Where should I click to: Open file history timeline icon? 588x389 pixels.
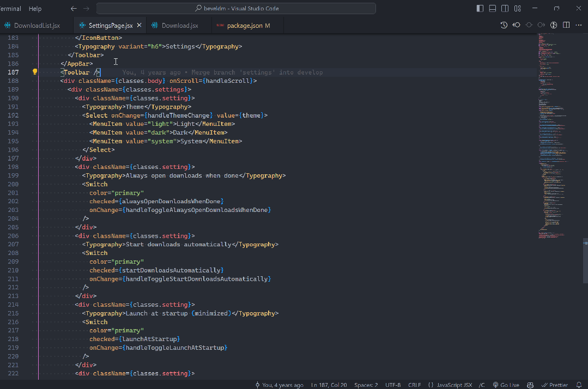(x=504, y=26)
